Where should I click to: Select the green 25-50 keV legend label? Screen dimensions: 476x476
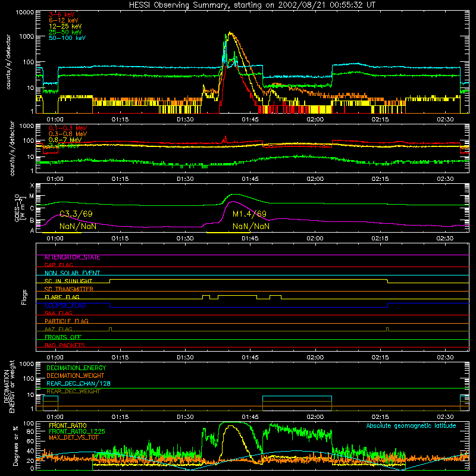65,32
